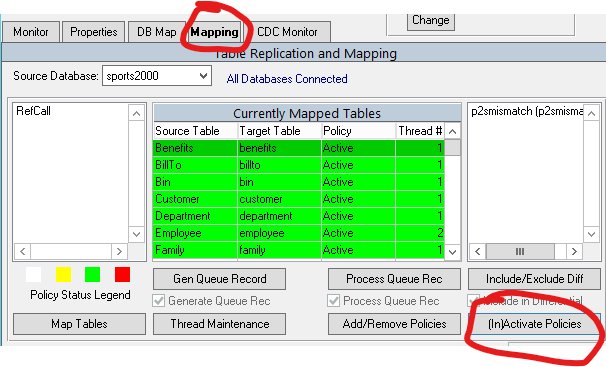
Task: Click the mapped tables scrollbar thumb
Action: (453, 148)
